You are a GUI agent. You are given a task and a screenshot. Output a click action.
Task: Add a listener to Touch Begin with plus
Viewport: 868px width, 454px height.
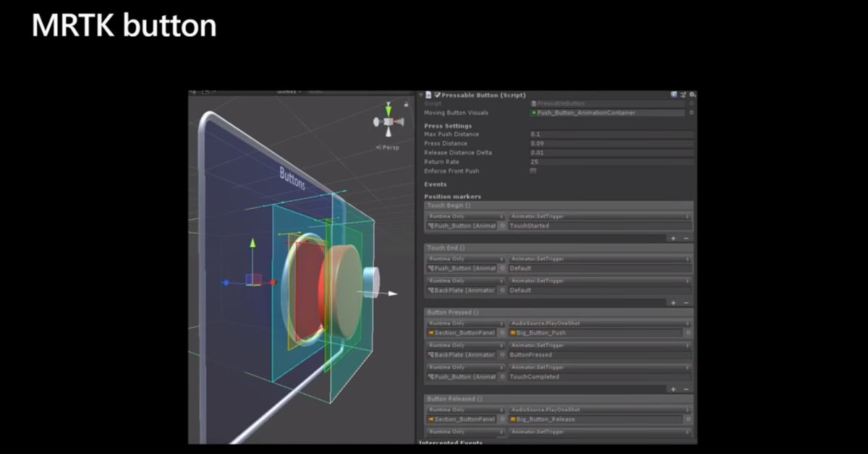[x=673, y=238]
